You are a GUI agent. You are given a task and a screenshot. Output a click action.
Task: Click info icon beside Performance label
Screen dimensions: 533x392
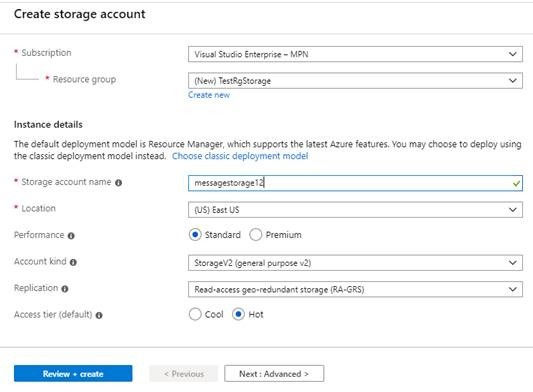[71, 236]
